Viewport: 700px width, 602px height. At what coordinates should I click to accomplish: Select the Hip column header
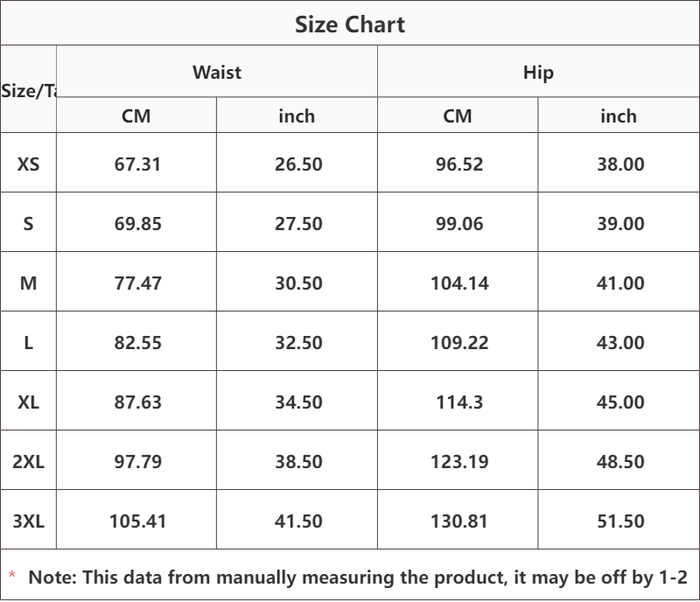pos(538,73)
